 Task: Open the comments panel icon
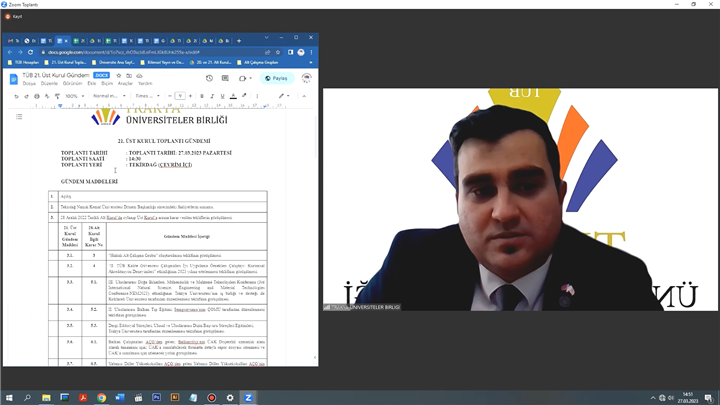(225, 79)
